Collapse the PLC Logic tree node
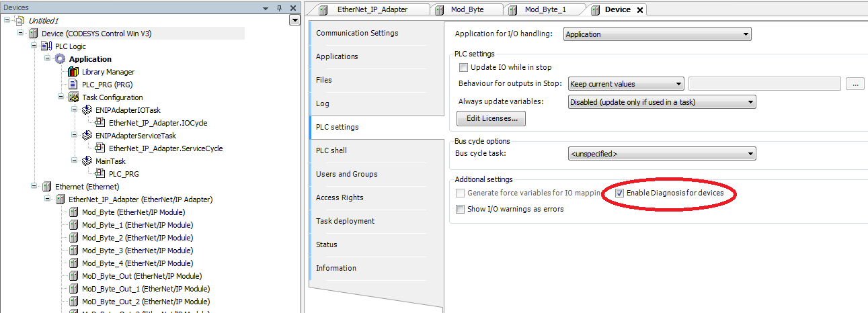 coord(35,46)
